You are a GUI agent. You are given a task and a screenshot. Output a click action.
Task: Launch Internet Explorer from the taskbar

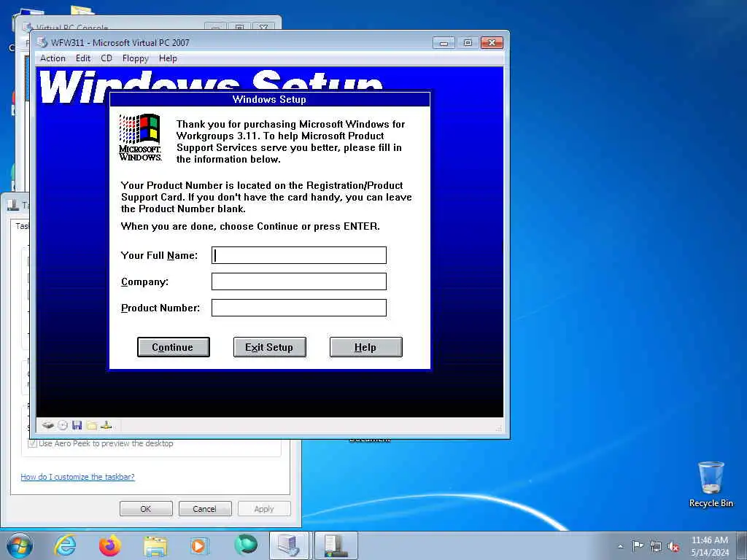(65, 545)
